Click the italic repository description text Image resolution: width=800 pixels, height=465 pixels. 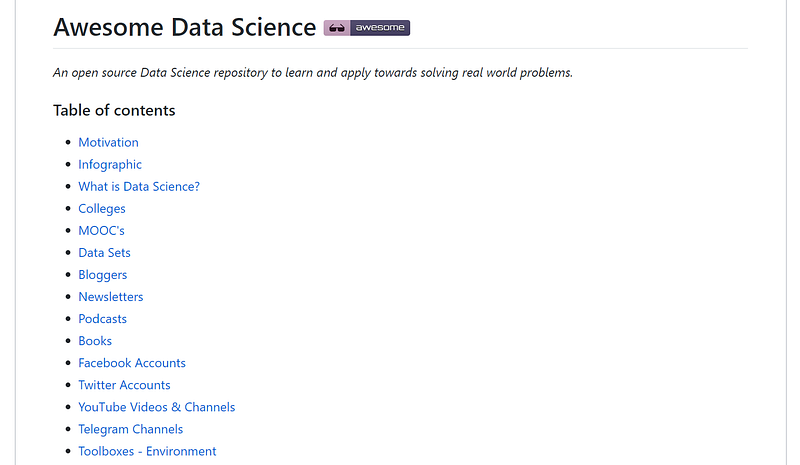click(312, 73)
